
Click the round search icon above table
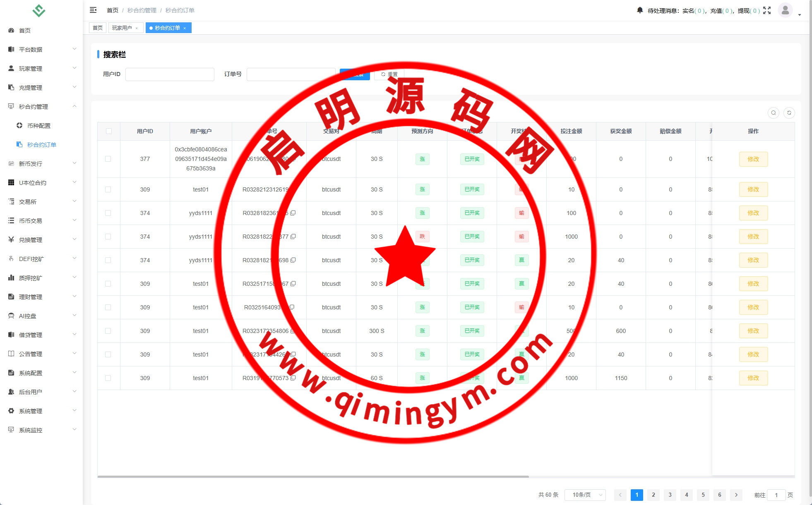point(774,113)
